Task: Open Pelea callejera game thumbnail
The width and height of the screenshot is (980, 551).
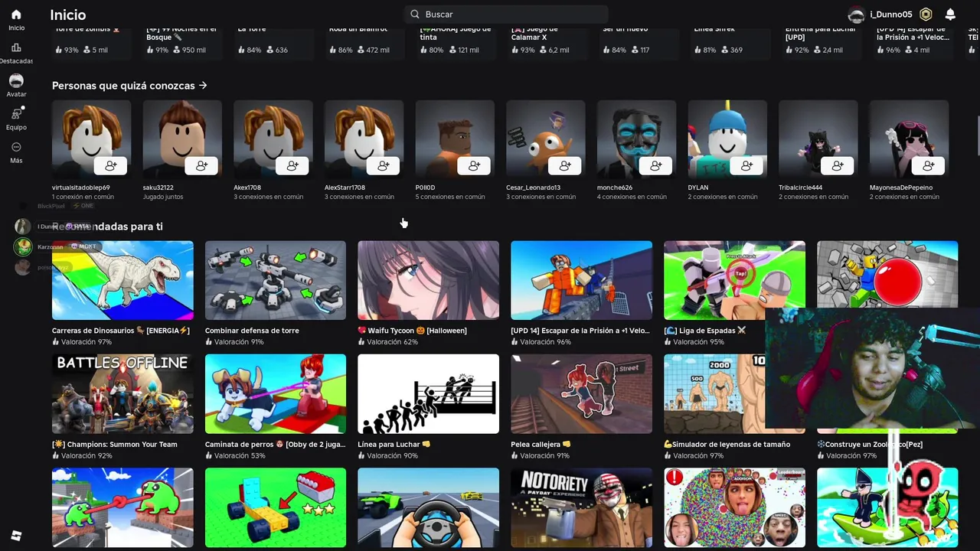Action: pyautogui.click(x=581, y=393)
